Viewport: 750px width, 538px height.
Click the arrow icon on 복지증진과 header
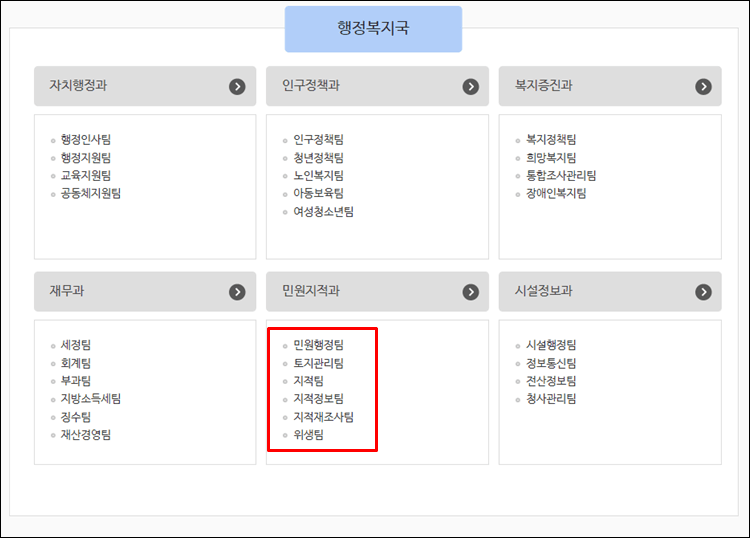point(703,87)
